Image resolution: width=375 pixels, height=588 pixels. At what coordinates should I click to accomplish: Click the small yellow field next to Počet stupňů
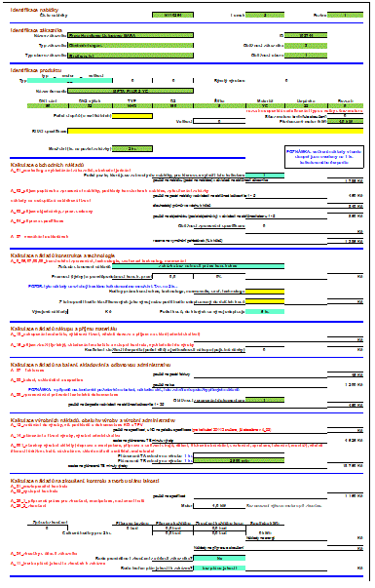(x=132, y=116)
